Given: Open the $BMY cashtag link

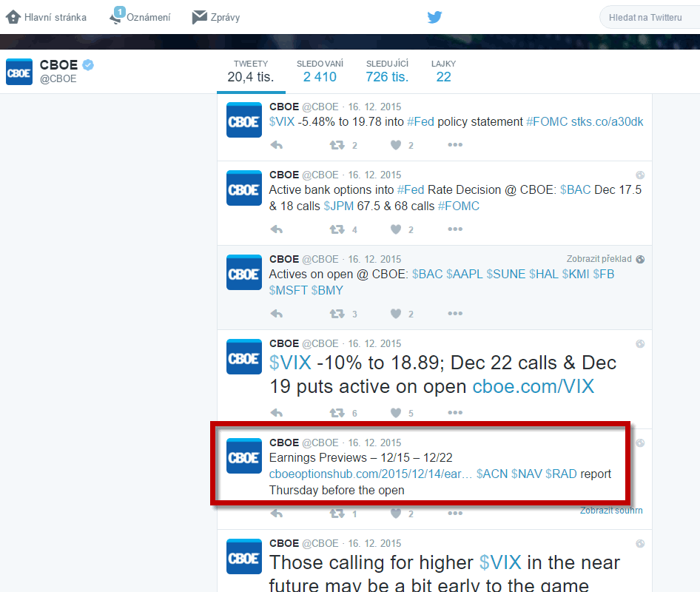Looking at the screenshot, I should [x=327, y=291].
